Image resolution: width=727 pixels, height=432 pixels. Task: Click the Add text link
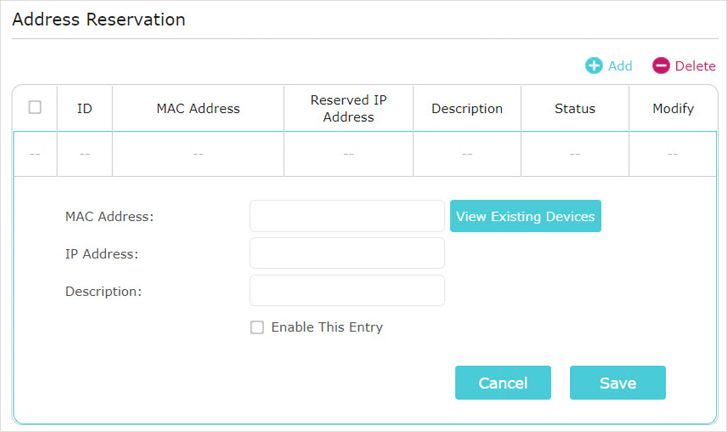pyautogui.click(x=620, y=66)
